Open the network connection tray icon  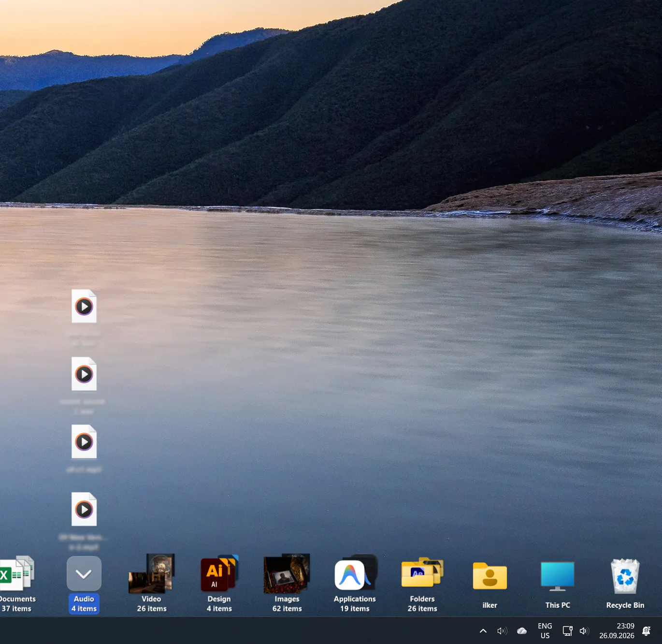[x=568, y=630]
